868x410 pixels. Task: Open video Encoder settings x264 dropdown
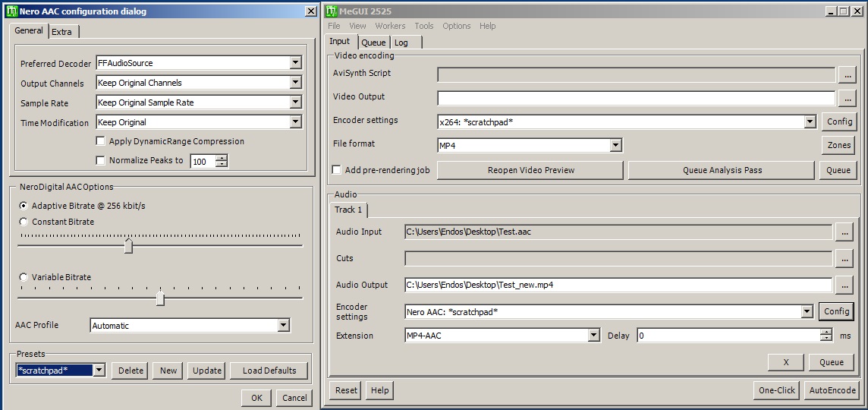pos(810,122)
